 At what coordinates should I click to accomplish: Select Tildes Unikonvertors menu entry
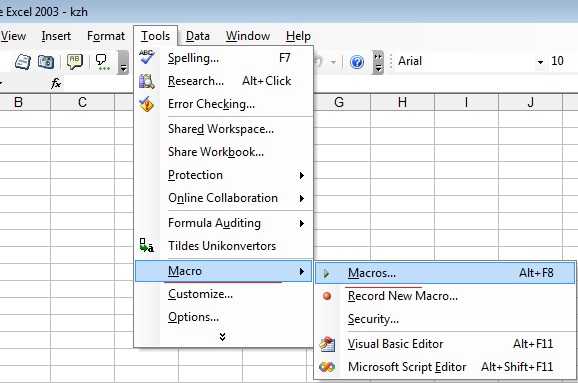[x=224, y=246]
